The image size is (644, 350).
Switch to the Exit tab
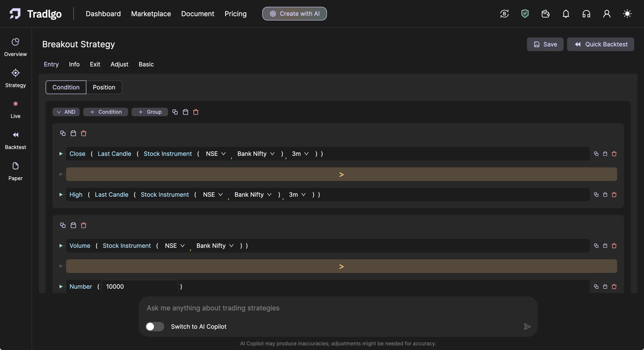95,64
